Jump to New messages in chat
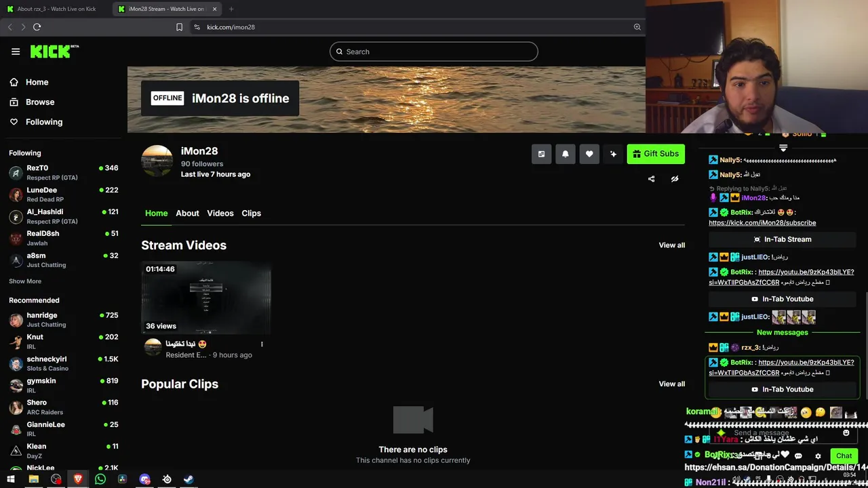The image size is (868, 488). pos(782,333)
